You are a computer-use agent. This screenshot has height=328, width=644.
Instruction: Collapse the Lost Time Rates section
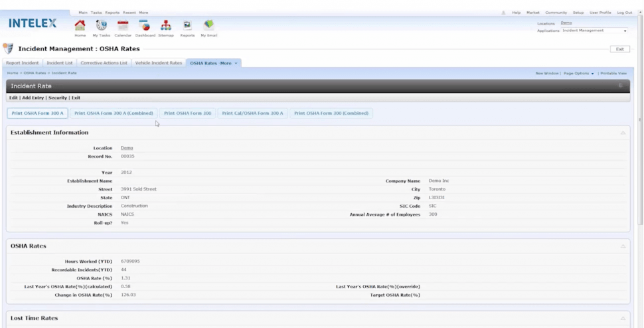click(x=623, y=319)
